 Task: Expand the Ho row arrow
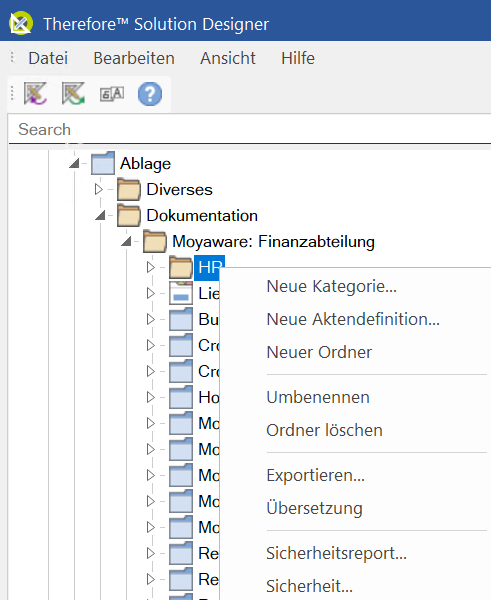(151, 397)
